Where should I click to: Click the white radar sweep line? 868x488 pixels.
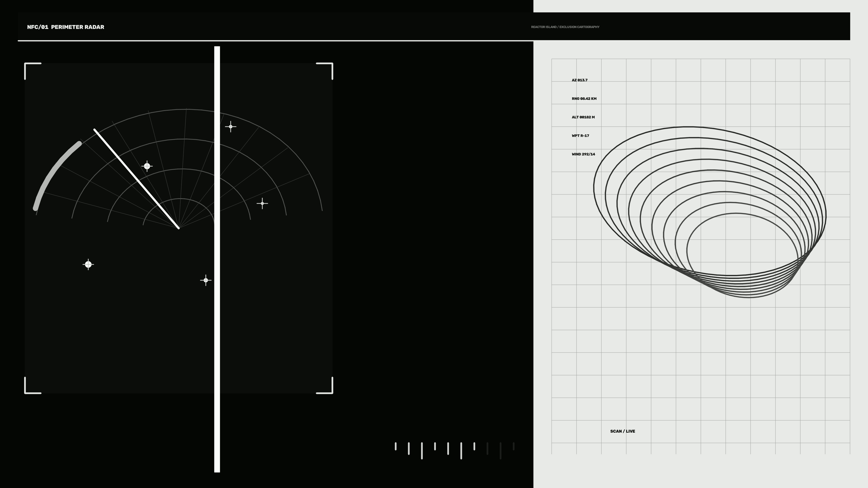(x=137, y=179)
